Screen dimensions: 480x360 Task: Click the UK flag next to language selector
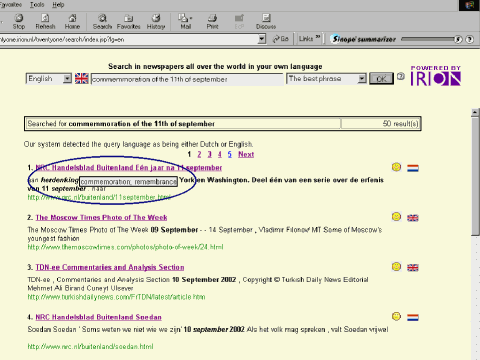[81, 78]
